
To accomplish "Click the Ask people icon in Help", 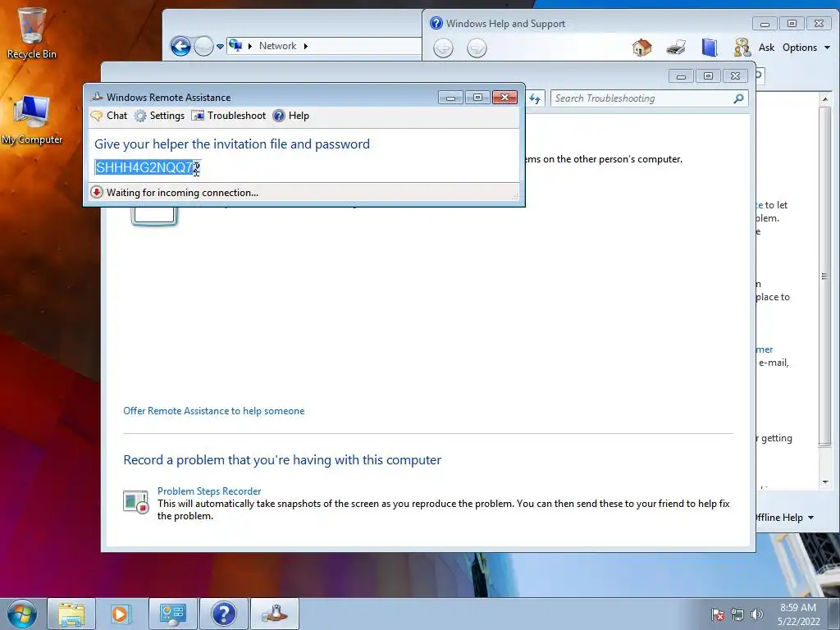I will [x=742, y=48].
